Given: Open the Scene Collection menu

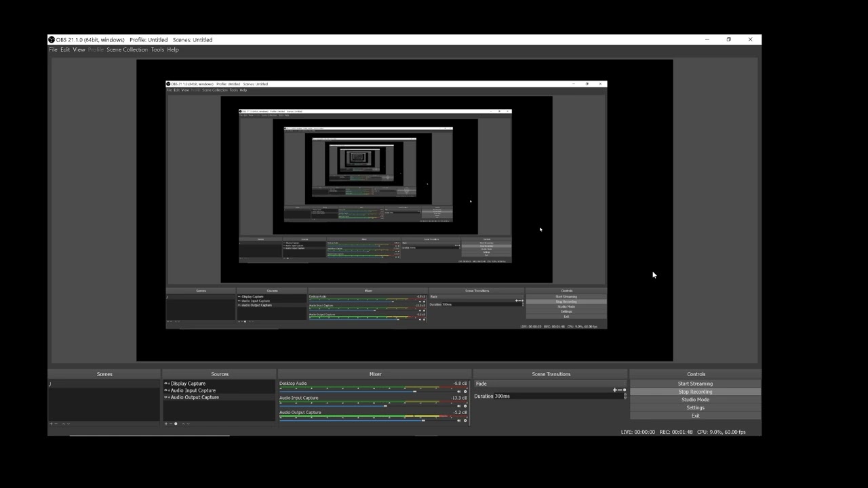Looking at the screenshot, I should pyautogui.click(x=127, y=49).
